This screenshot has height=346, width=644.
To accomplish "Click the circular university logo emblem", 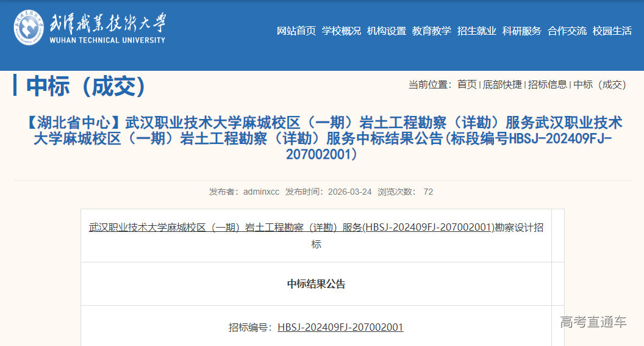I will [29, 27].
